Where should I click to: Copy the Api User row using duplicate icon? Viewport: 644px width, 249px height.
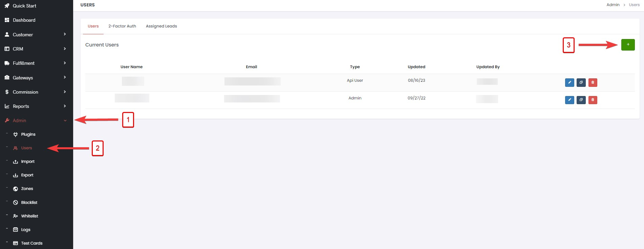pos(581,82)
